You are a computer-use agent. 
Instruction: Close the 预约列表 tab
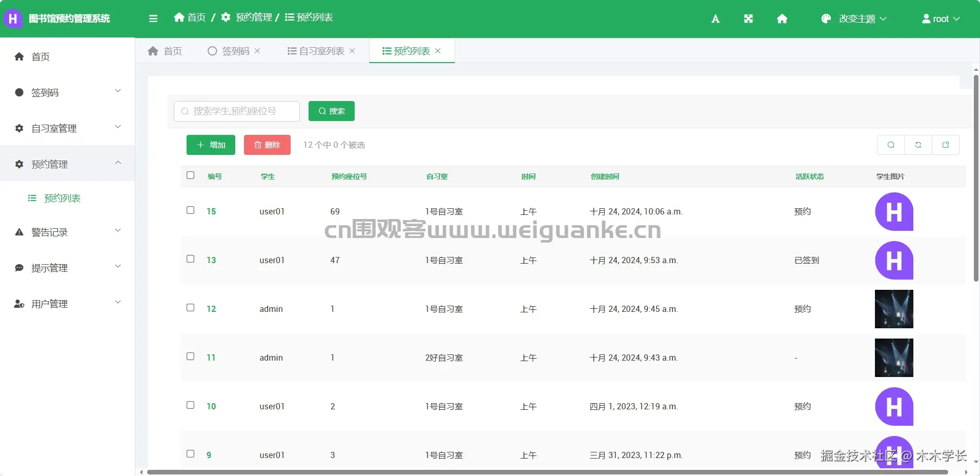click(438, 51)
